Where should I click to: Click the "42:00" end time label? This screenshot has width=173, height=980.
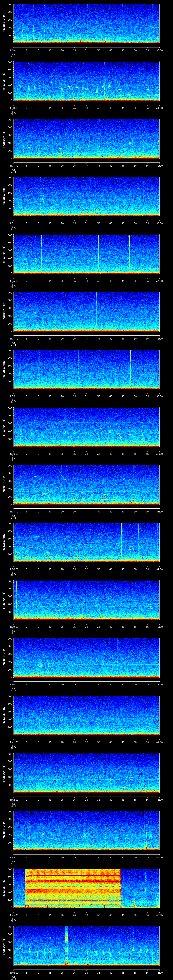click(159, 742)
